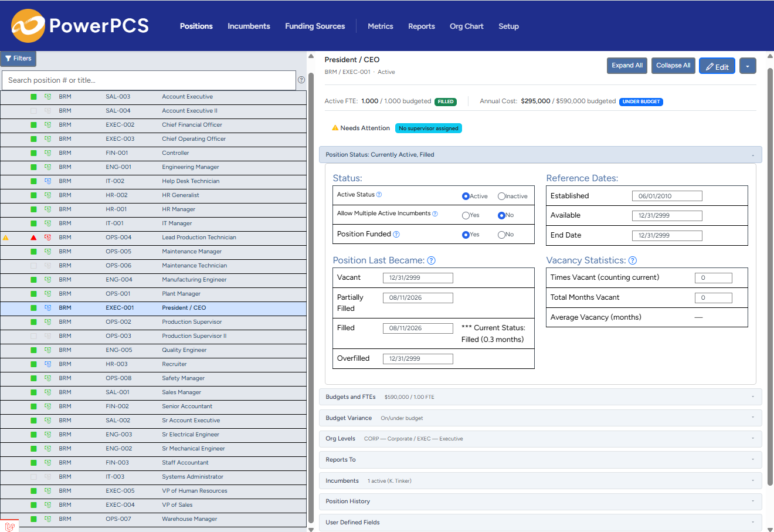Click the green status square for SAL-003

click(x=33, y=97)
